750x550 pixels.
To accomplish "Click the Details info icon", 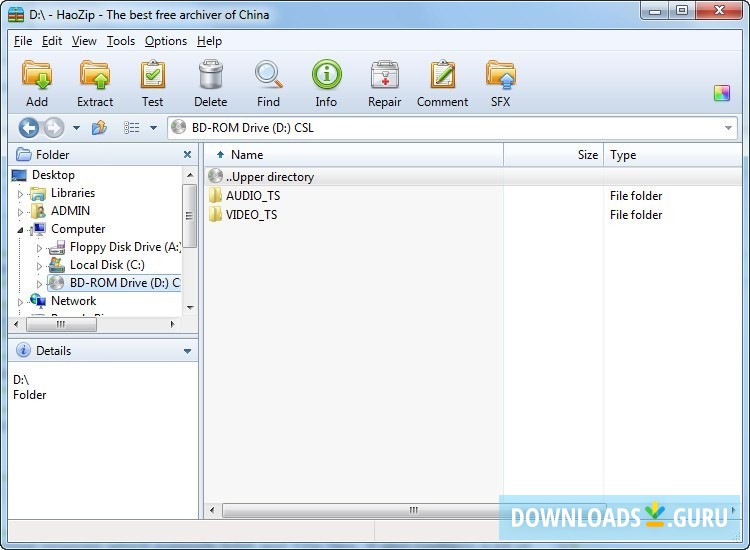I will coord(23,351).
